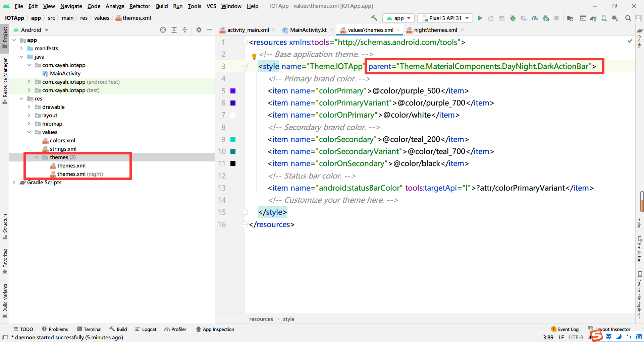
Task: Open the Logcat tool window
Action: (x=146, y=329)
